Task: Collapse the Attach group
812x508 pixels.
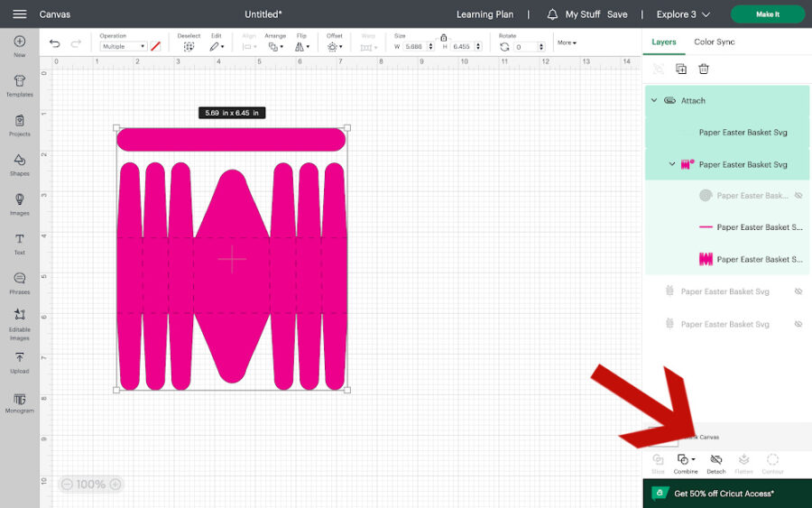Action: 654,100
